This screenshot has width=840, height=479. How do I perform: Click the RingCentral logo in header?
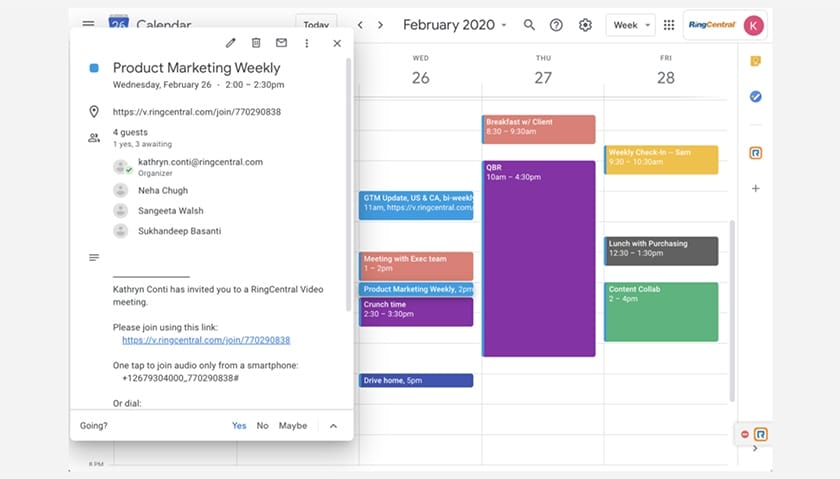712,25
